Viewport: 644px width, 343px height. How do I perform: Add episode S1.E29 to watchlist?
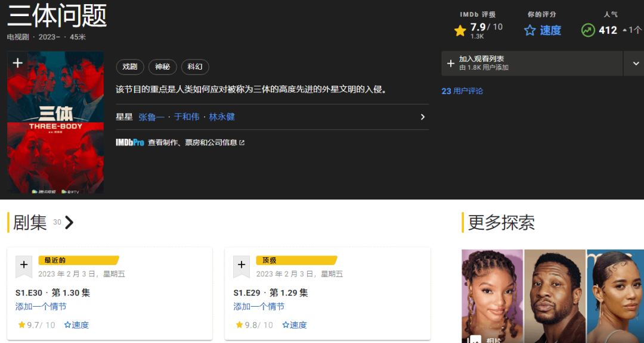[x=241, y=266]
